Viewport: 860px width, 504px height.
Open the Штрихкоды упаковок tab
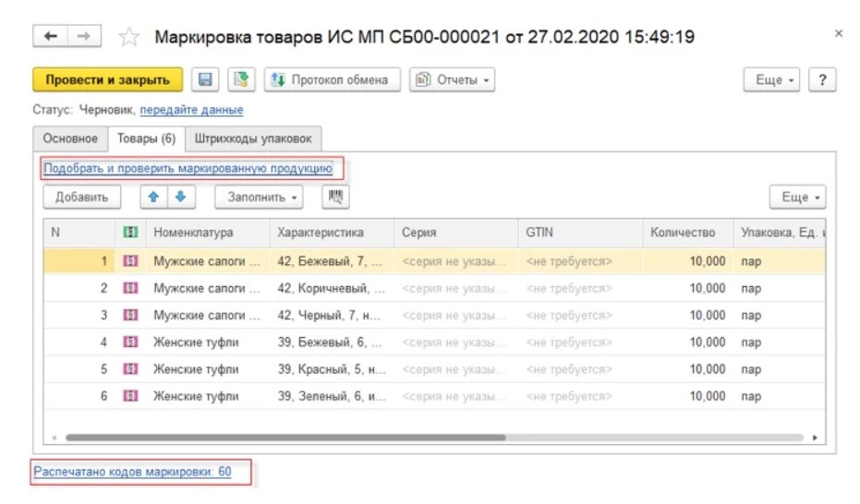coord(253,138)
